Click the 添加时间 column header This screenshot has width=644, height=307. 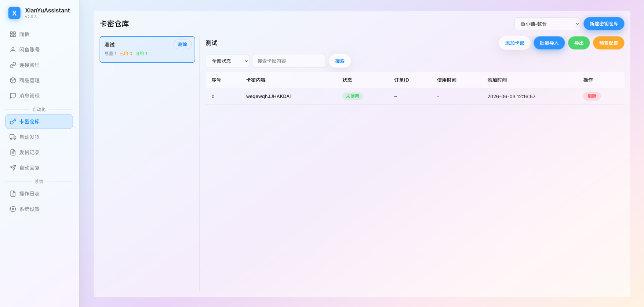(x=497, y=80)
